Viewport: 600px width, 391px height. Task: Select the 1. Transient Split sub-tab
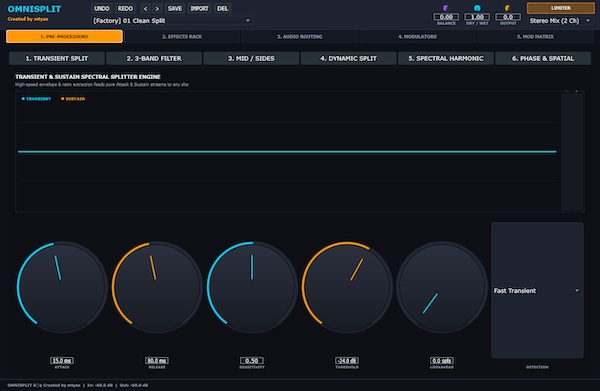pyautogui.click(x=57, y=59)
